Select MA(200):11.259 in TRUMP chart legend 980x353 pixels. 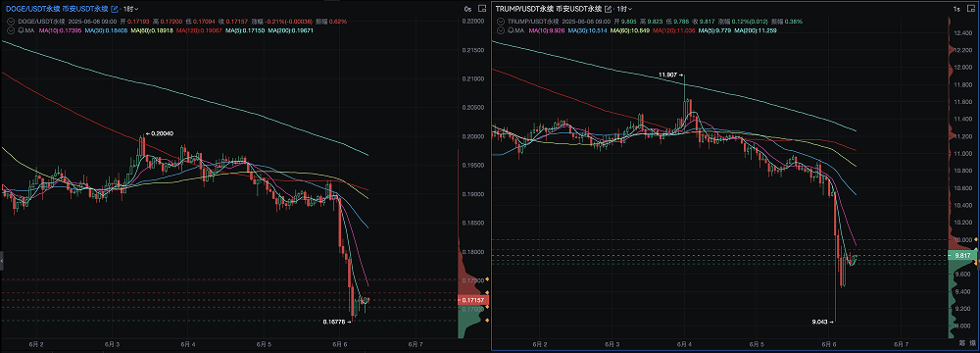click(756, 30)
